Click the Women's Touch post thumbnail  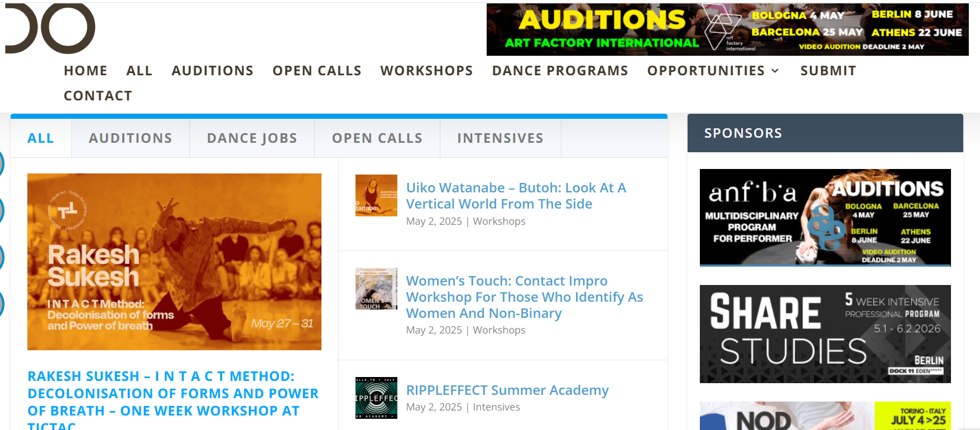point(376,288)
